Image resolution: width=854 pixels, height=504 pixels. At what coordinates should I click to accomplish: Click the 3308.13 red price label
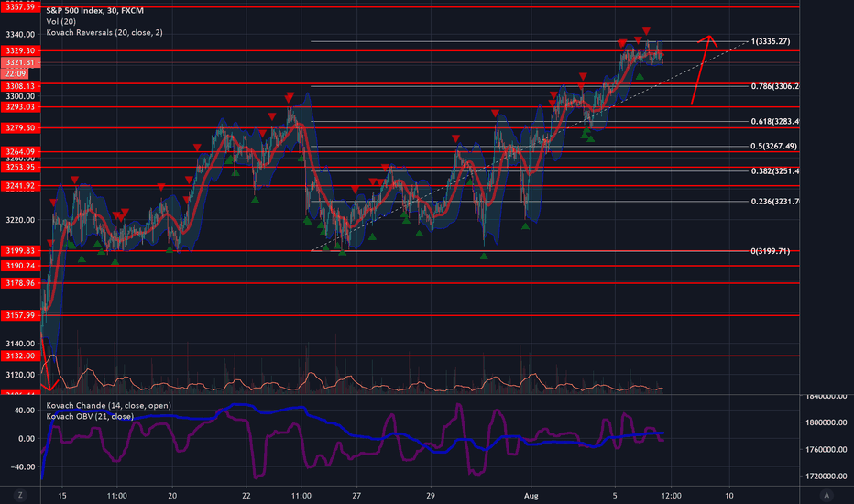click(20, 86)
